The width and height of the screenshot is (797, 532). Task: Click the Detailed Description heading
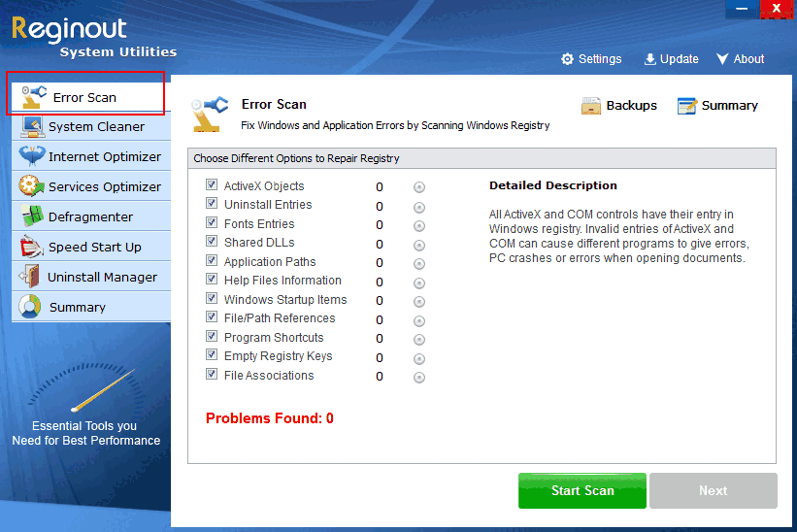pyautogui.click(x=553, y=185)
